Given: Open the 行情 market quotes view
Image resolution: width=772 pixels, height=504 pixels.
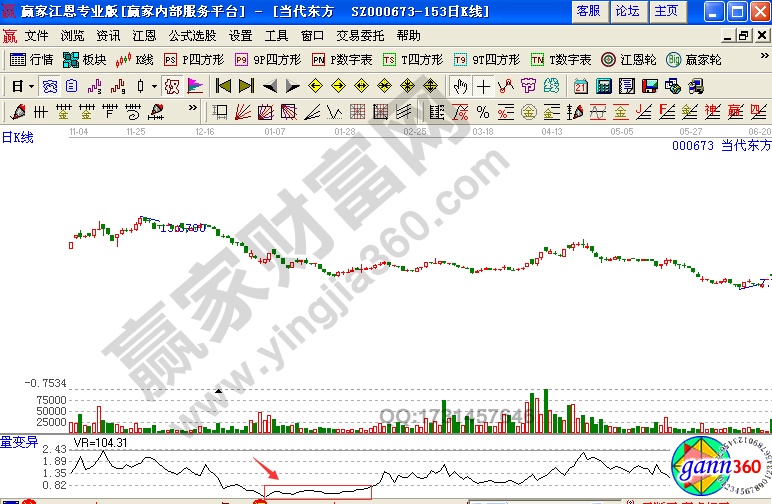Looking at the screenshot, I should pyautogui.click(x=31, y=60).
